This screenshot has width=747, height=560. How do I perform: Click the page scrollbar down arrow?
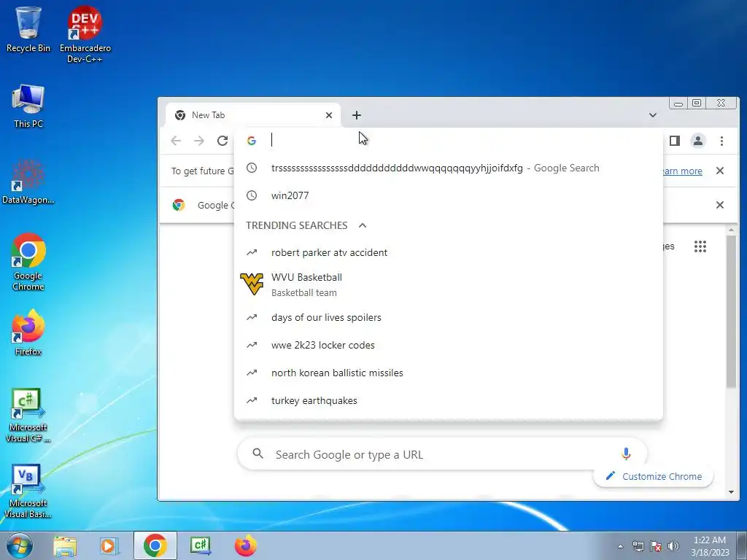(x=731, y=492)
